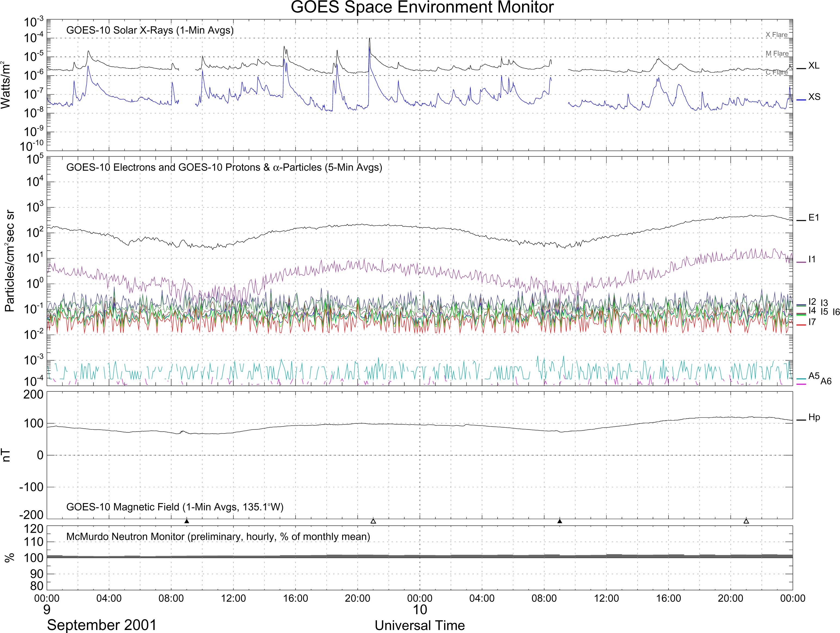The height and width of the screenshot is (633, 840).
Task: Click the first hollow triangle marker
Action: click(373, 521)
